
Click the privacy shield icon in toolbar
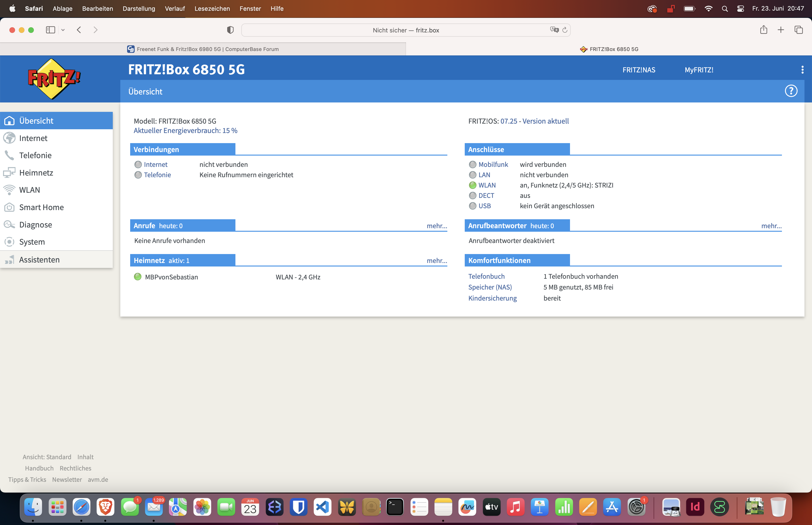coord(230,30)
